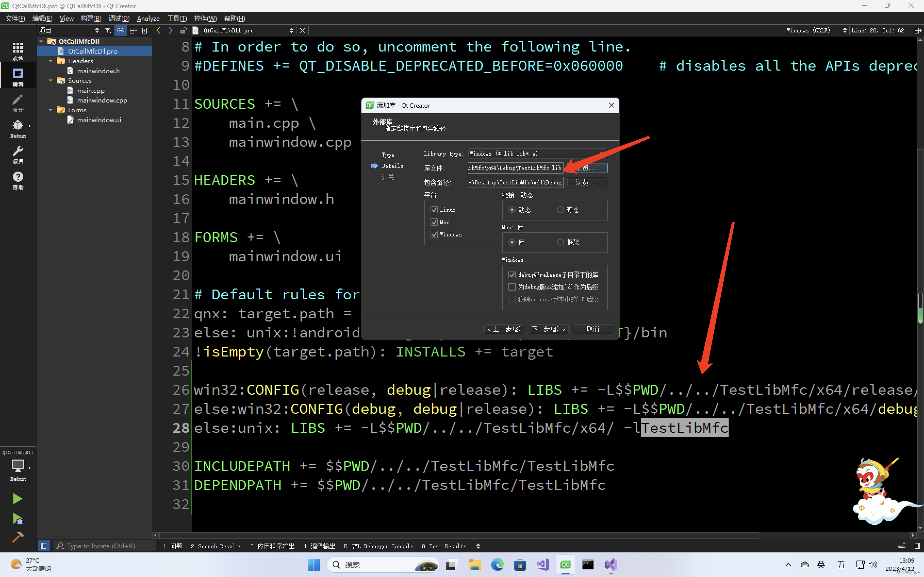Image resolution: width=924 pixels, height=577 pixels.
Task: Click the Build hammer icon
Action: tap(18, 537)
